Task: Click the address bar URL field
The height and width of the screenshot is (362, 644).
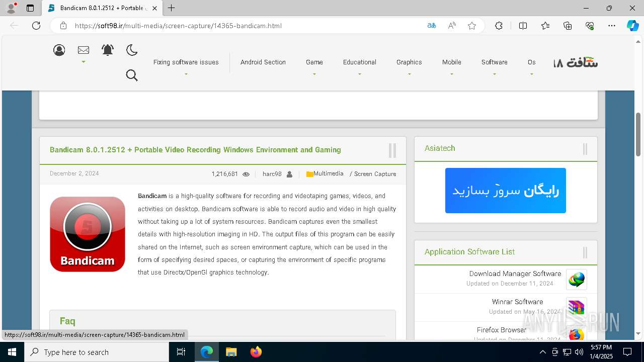Action: 247,26
